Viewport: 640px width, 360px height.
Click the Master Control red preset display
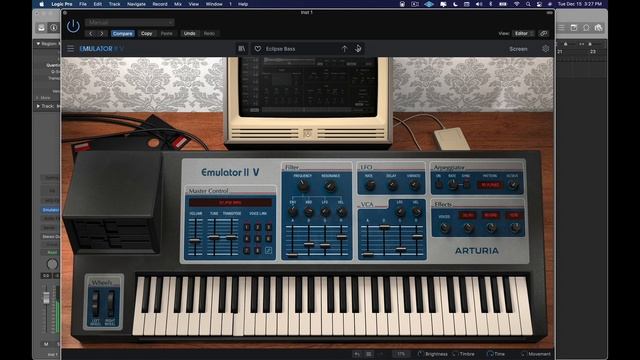coord(231,202)
